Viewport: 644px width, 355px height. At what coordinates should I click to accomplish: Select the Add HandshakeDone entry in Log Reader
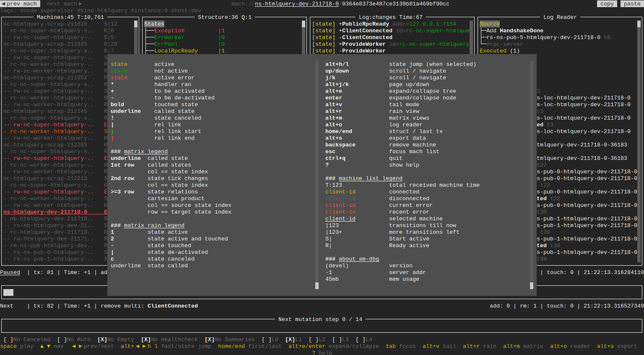(515, 31)
